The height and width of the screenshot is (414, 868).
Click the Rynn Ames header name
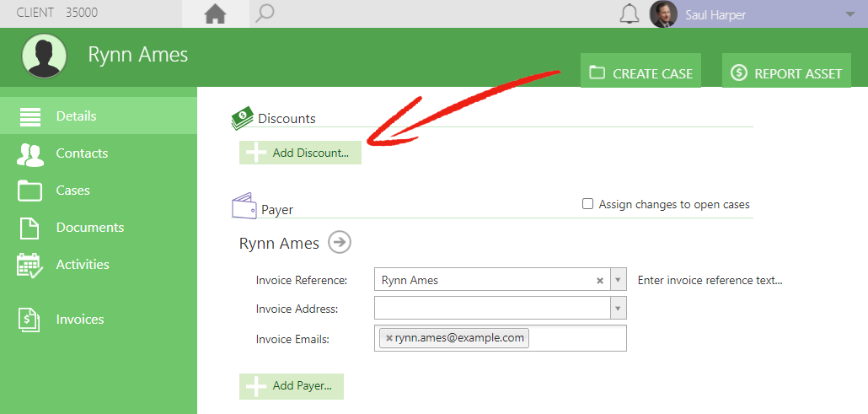[138, 54]
